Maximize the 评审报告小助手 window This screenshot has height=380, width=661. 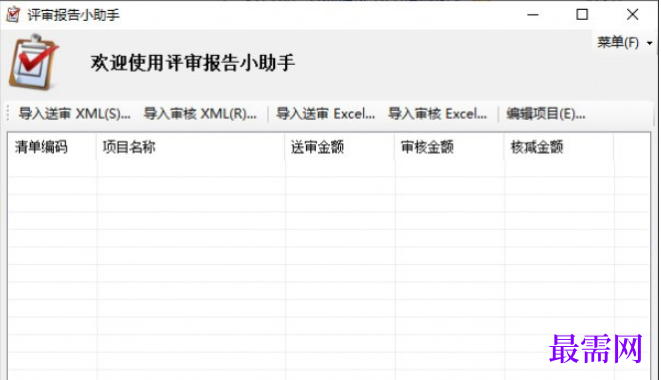coord(582,15)
